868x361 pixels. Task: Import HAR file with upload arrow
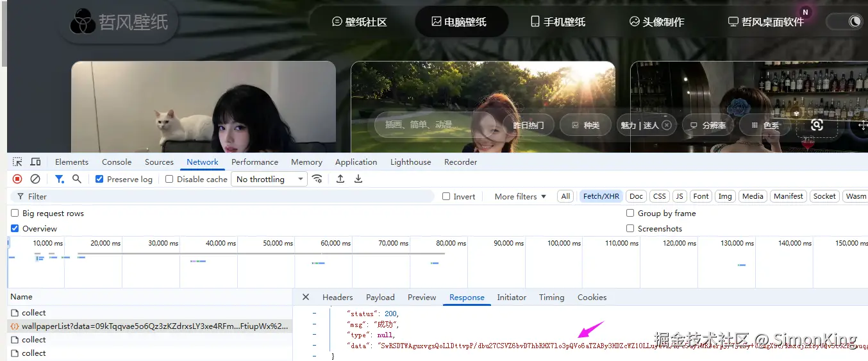click(340, 179)
